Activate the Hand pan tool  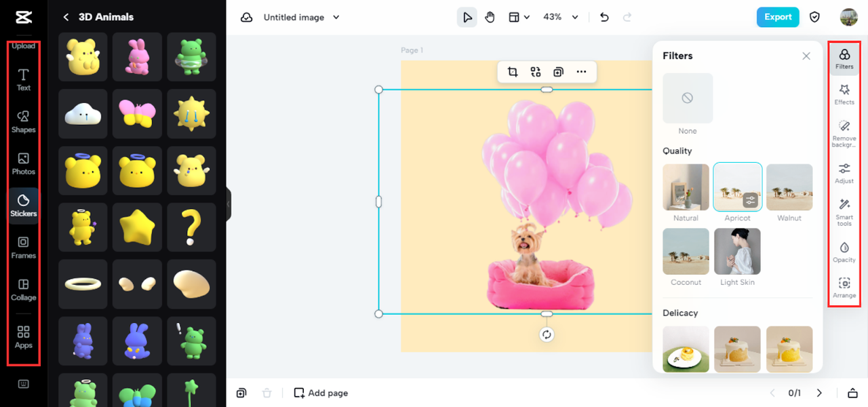[x=490, y=17]
